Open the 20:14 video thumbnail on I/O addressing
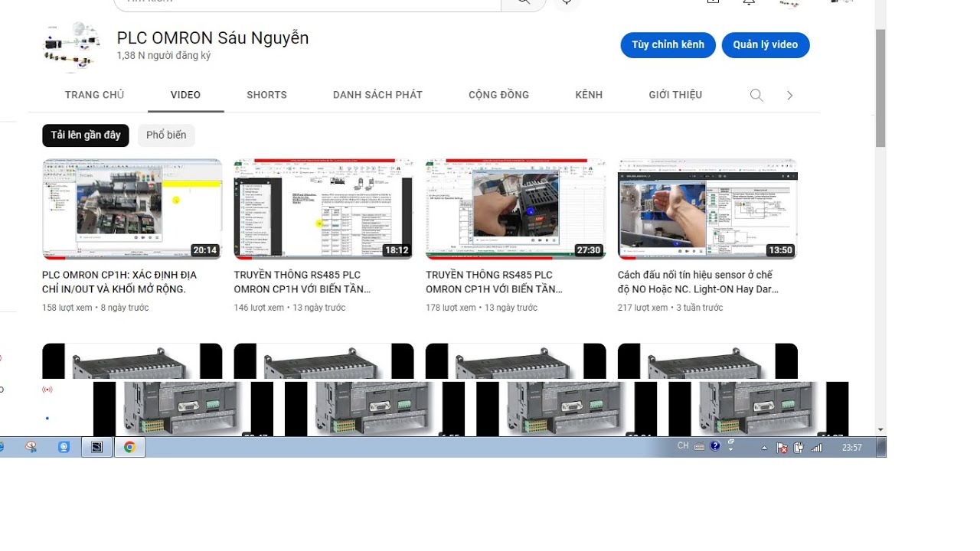 pos(132,209)
